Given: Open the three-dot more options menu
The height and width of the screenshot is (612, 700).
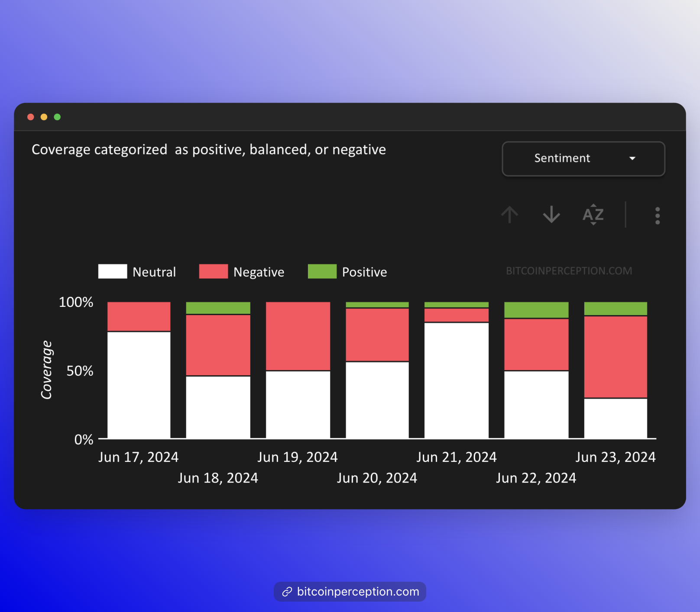Looking at the screenshot, I should coord(657,216).
